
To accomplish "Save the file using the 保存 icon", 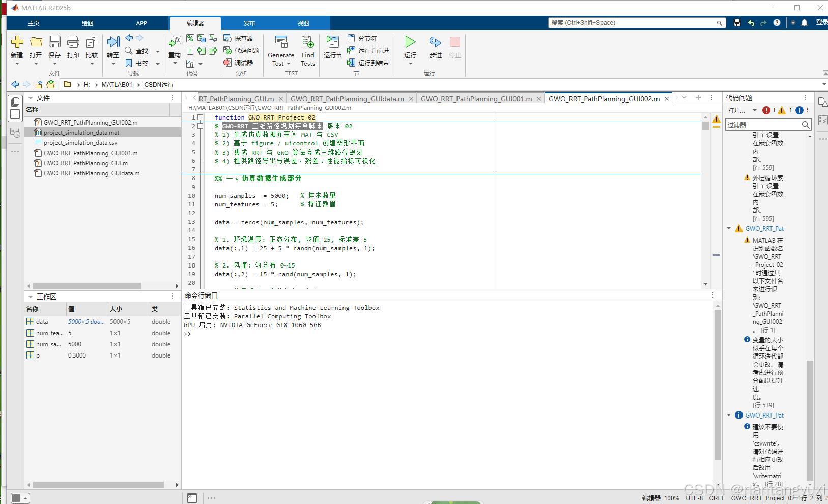I will click(54, 42).
